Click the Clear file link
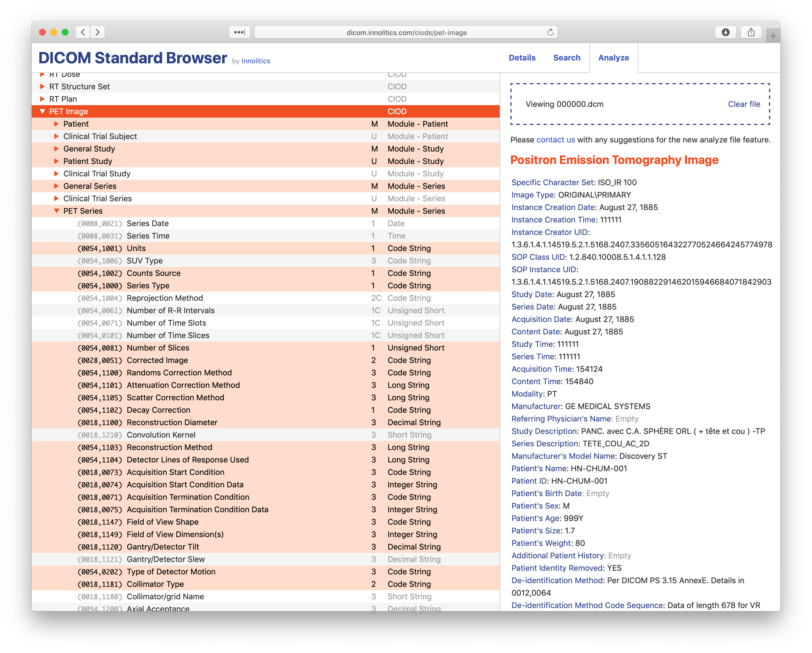This screenshot has height=653, width=812. click(x=744, y=104)
